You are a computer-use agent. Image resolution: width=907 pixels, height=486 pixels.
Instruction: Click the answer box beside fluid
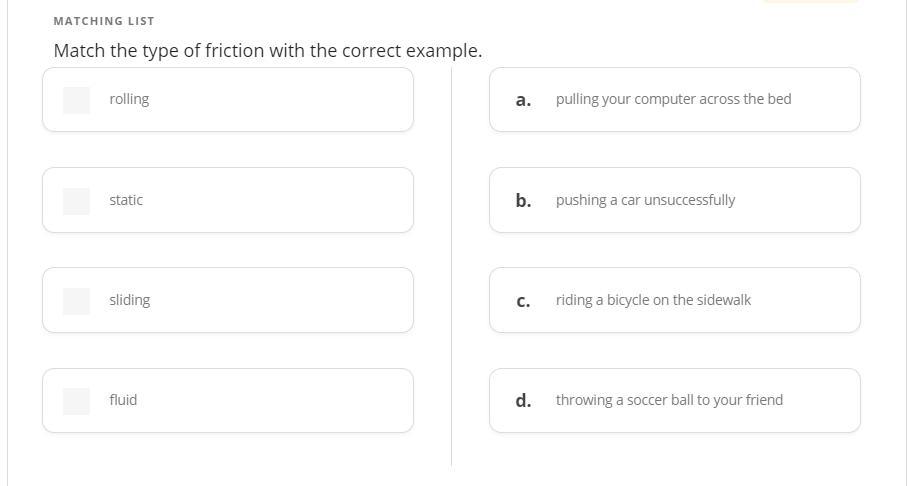pyautogui.click(x=76, y=400)
